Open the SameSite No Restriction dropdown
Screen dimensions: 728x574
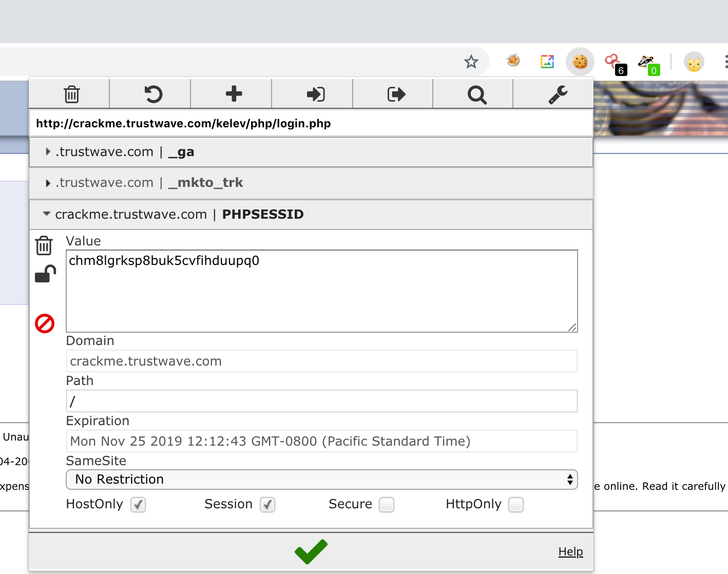[x=322, y=480]
